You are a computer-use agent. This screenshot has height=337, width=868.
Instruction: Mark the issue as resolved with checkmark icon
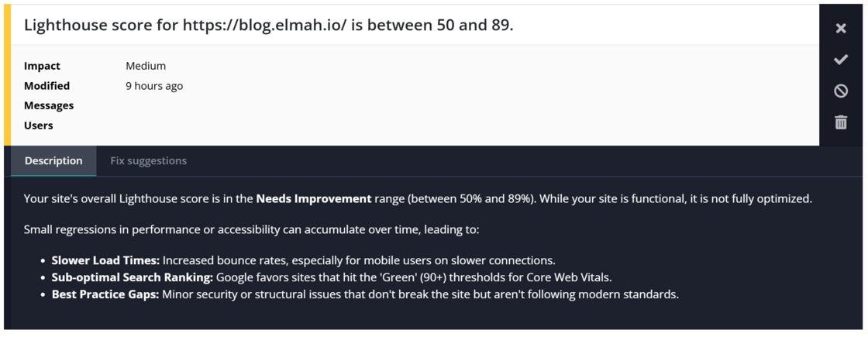(x=840, y=59)
